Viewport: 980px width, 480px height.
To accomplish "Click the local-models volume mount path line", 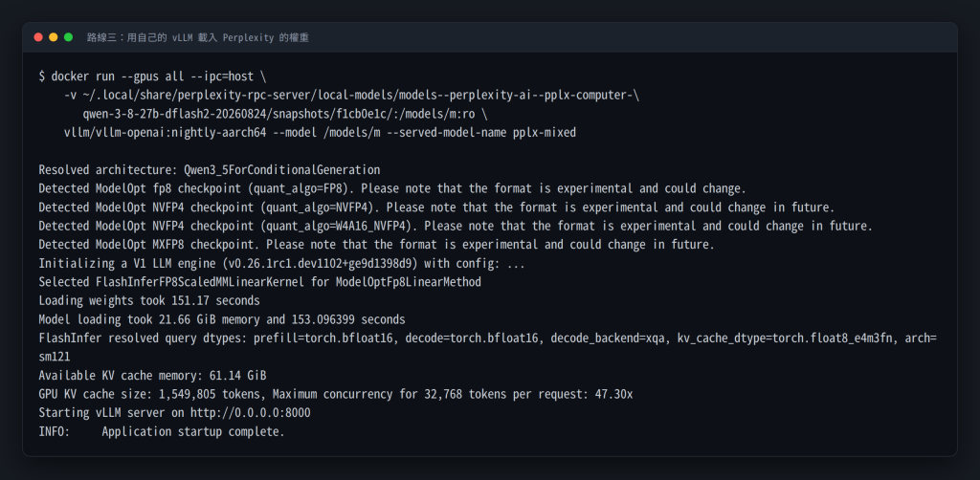I will (352, 95).
